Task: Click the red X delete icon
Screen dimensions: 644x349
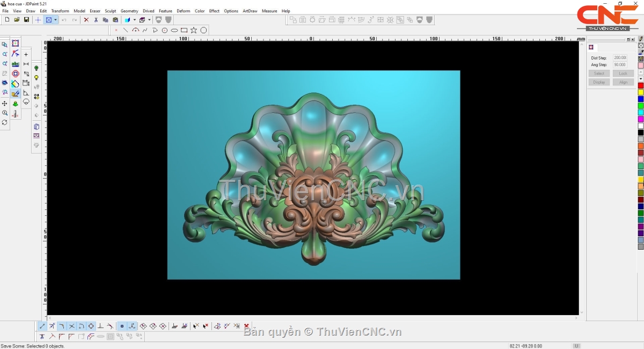Action: tap(86, 20)
